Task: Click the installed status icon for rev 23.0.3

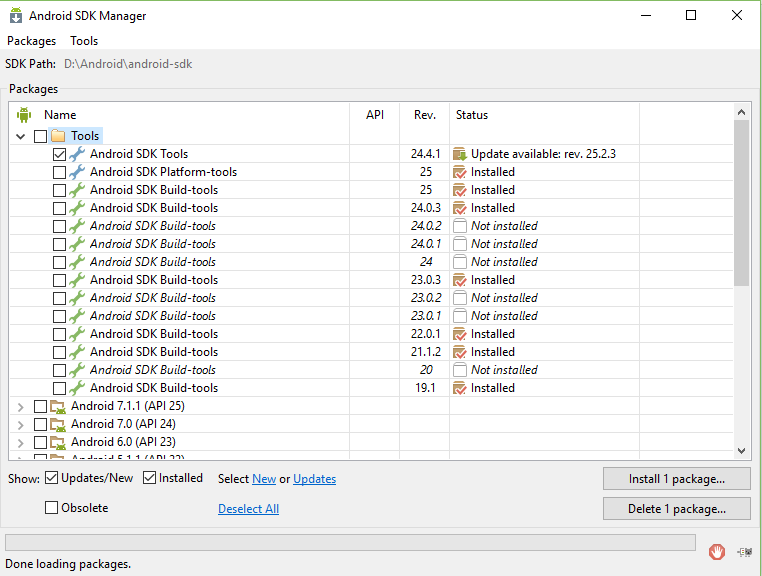Action: (x=460, y=280)
